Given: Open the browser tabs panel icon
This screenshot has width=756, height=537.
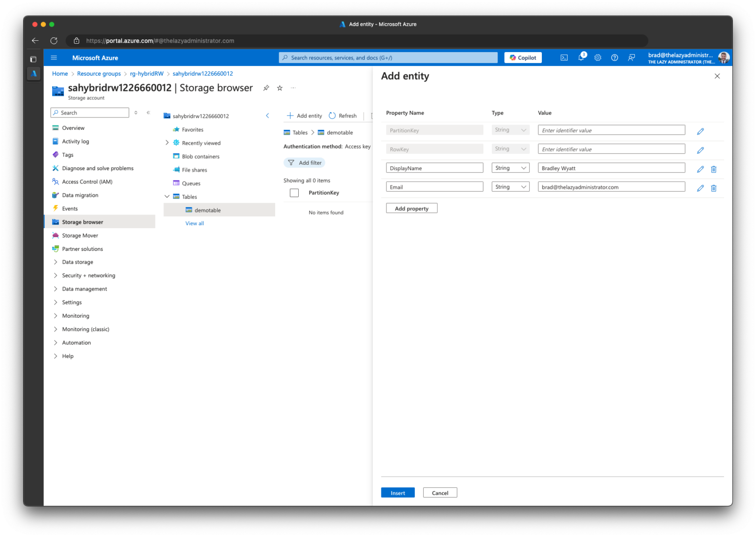Looking at the screenshot, I should 33,59.
